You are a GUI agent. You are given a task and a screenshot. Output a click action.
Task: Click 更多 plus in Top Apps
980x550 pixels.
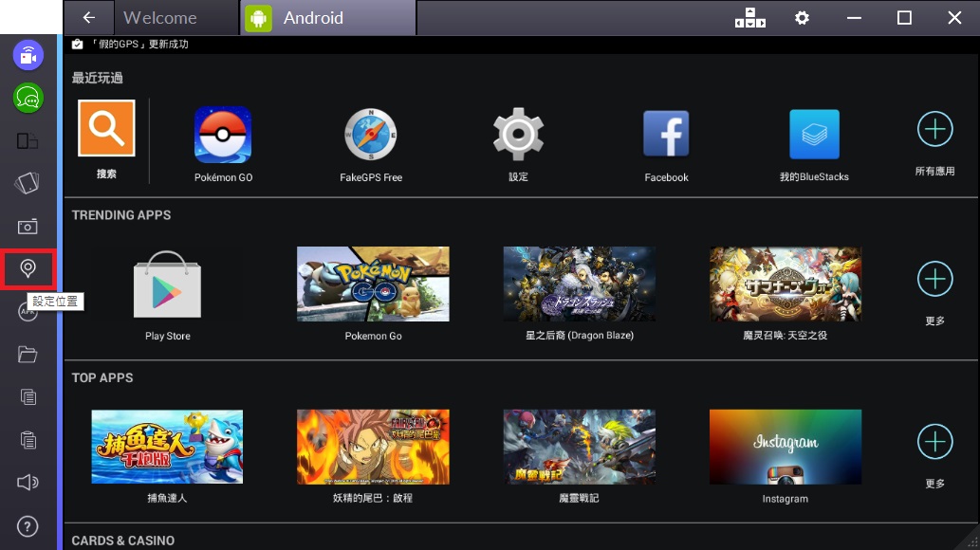(935, 441)
